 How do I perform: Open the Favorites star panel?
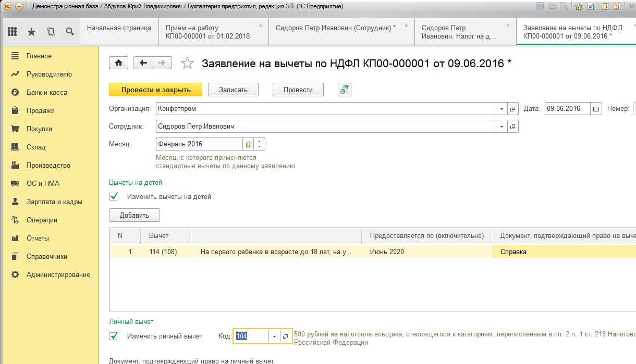32,32
